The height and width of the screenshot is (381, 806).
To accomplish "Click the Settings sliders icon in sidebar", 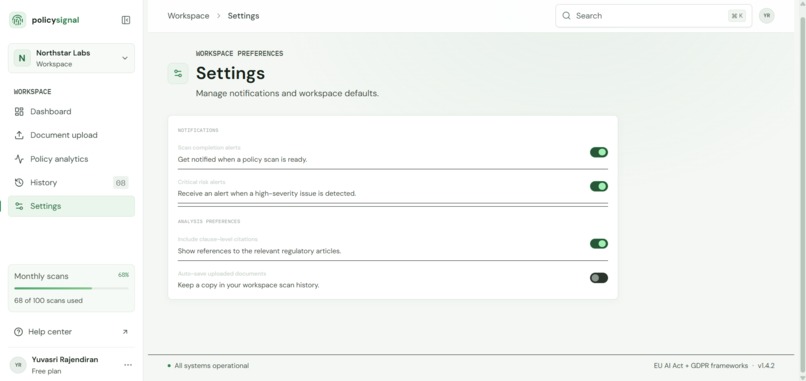I will click(x=19, y=206).
